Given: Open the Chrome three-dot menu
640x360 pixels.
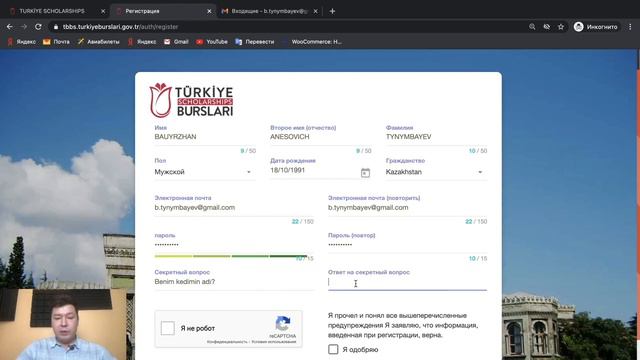Looking at the screenshot, I should pos(630,27).
